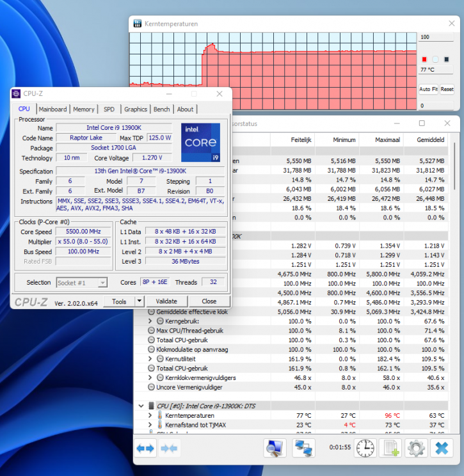The width and height of the screenshot is (464, 476).
Task: Open the Graphics tab
Action: (136, 109)
